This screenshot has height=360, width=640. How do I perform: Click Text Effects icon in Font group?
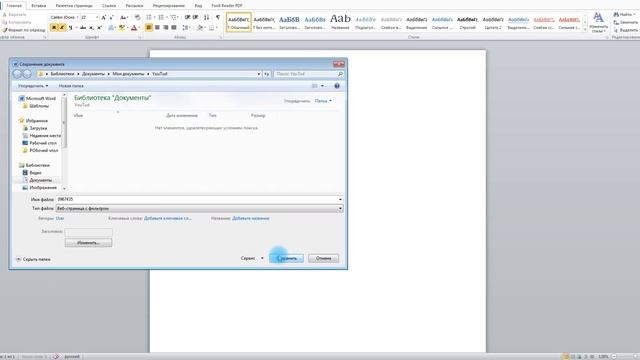tap(111, 27)
